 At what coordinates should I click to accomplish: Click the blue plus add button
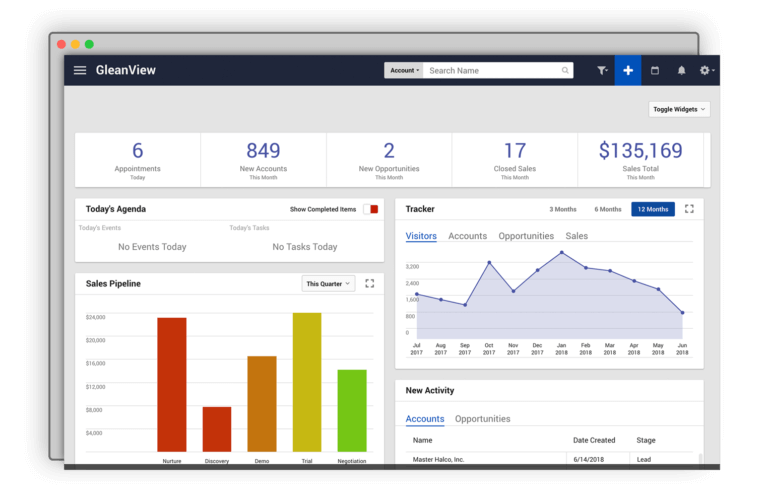(x=628, y=70)
